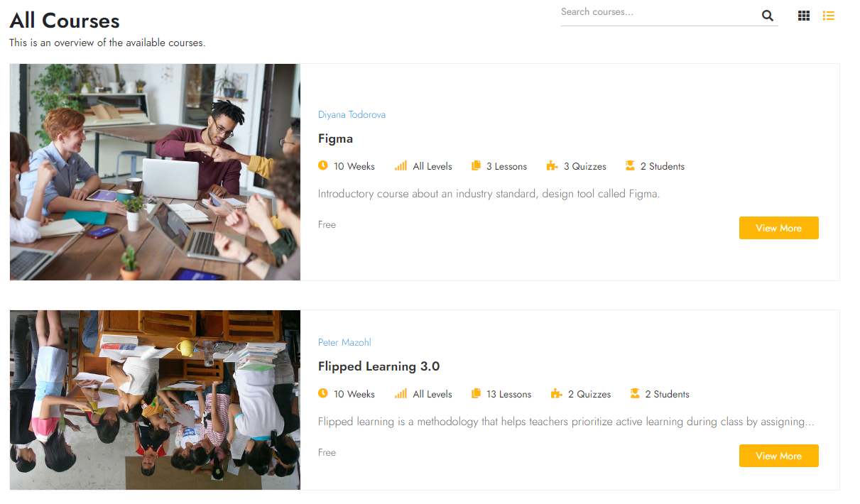This screenshot has height=504, width=860.
Task: Click the puzzle icon beside 3 Quizzes
Action: pos(552,166)
